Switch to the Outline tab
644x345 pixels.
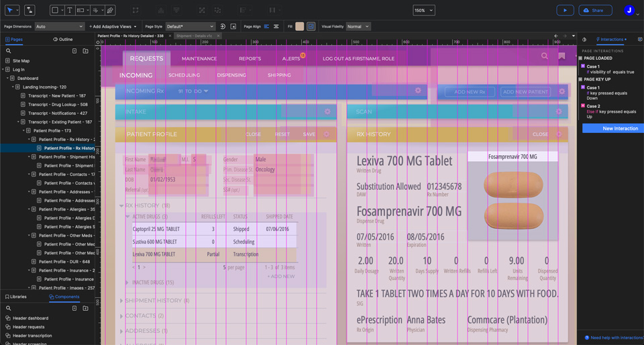pyautogui.click(x=63, y=40)
